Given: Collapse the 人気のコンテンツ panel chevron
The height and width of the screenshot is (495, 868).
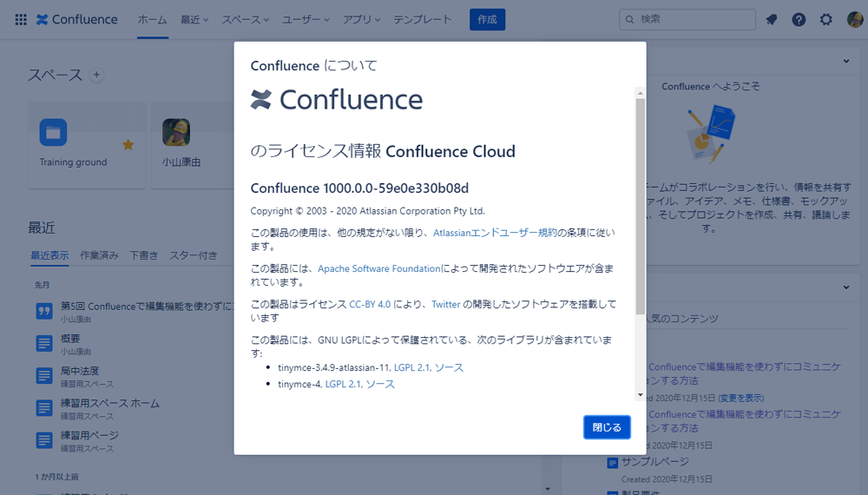Looking at the screenshot, I should (845, 287).
